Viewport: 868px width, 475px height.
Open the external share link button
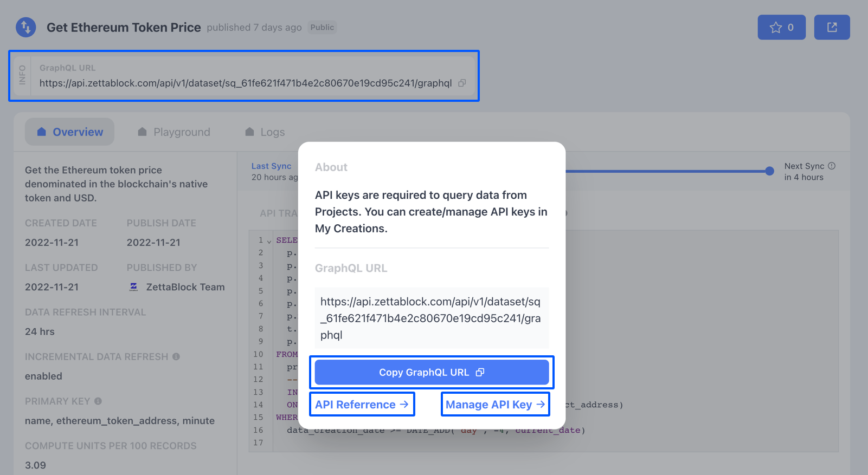tap(832, 27)
